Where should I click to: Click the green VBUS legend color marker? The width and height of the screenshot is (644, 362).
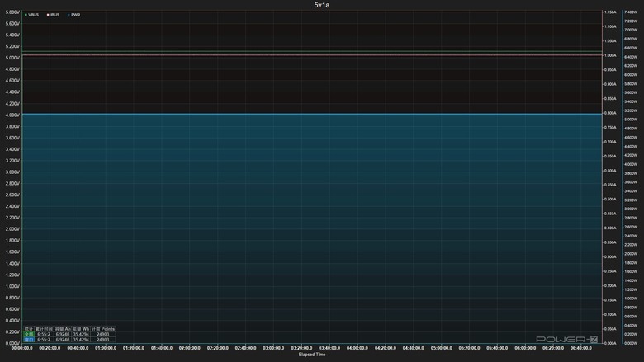26,15
